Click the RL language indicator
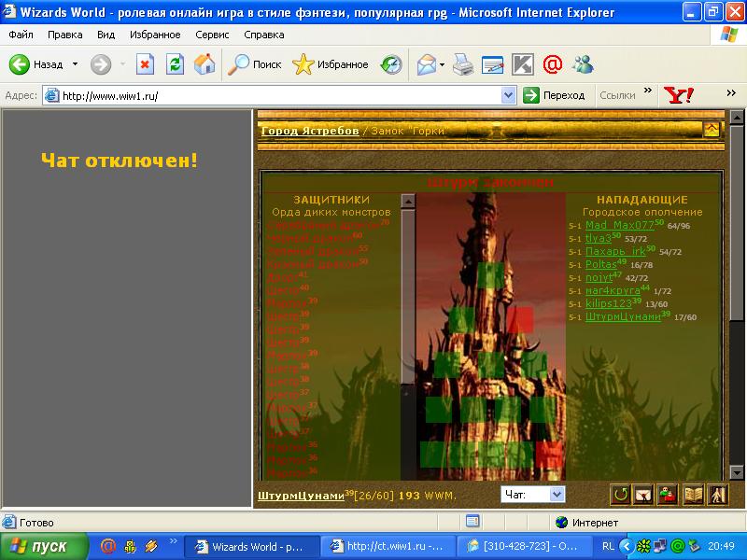 coord(609,546)
